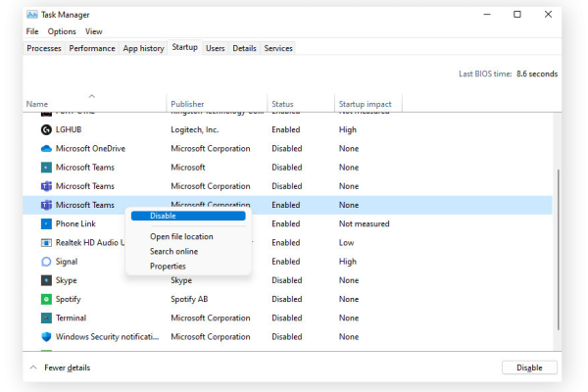The image size is (588, 392).
Task: Sort by the Startup impact column header
Action: coord(367,104)
